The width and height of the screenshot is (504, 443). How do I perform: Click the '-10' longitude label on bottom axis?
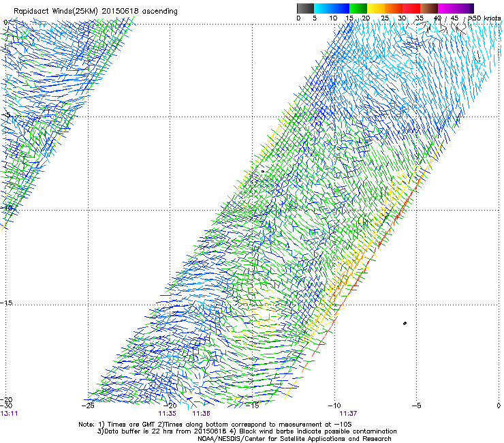[x=334, y=406]
